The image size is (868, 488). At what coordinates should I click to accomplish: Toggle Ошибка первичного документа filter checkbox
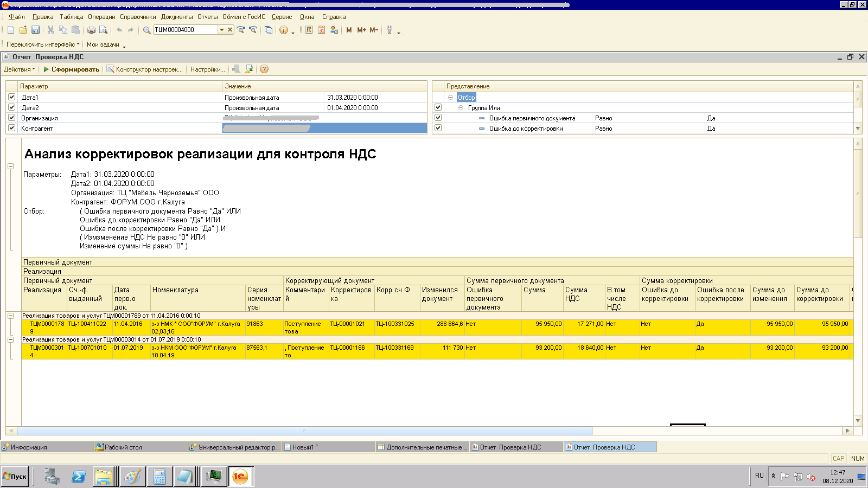438,118
